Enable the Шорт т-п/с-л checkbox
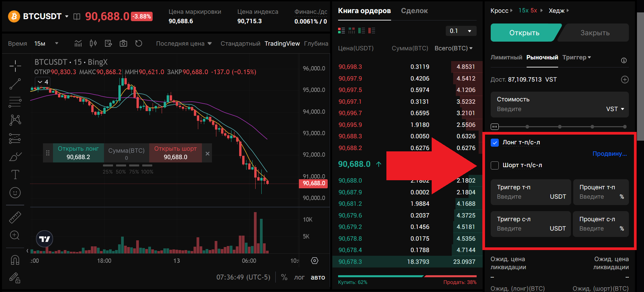 (495, 165)
